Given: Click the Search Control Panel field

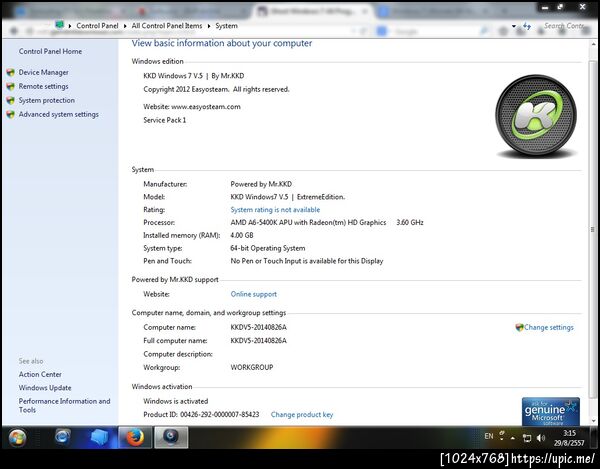Looking at the screenshot, I should (565, 26).
